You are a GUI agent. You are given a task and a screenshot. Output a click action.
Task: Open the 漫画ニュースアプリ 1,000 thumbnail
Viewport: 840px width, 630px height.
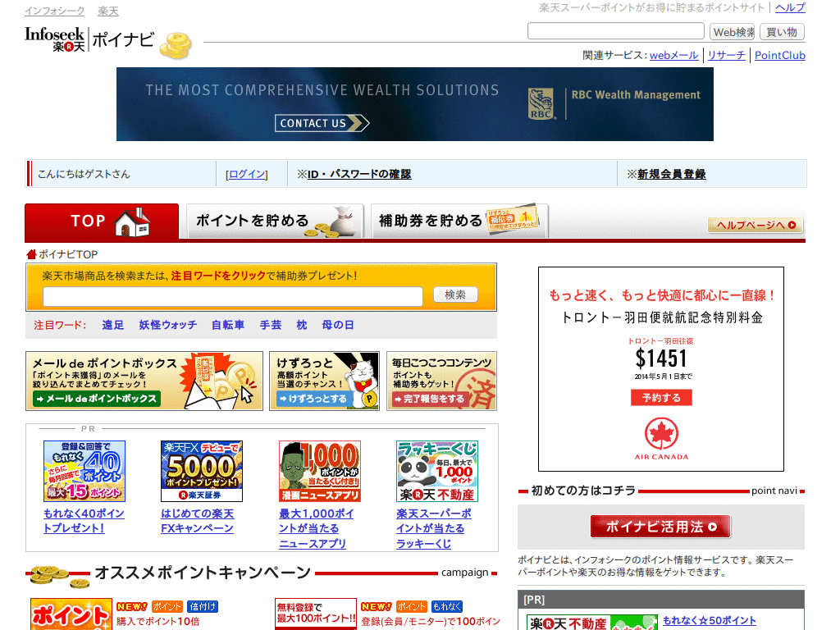tap(320, 472)
